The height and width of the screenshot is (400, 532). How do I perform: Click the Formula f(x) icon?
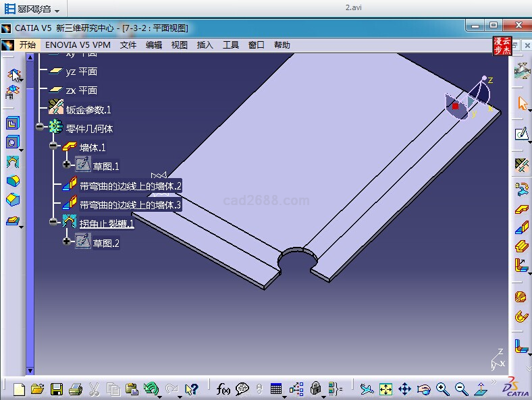tap(223, 389)
